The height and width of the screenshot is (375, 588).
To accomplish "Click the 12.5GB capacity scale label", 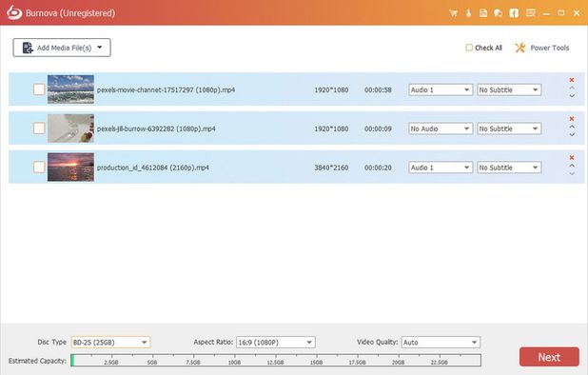I will (x=275, y=363).
